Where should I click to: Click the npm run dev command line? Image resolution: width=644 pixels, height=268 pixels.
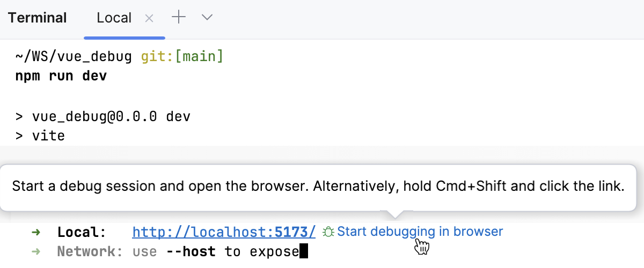61,76
